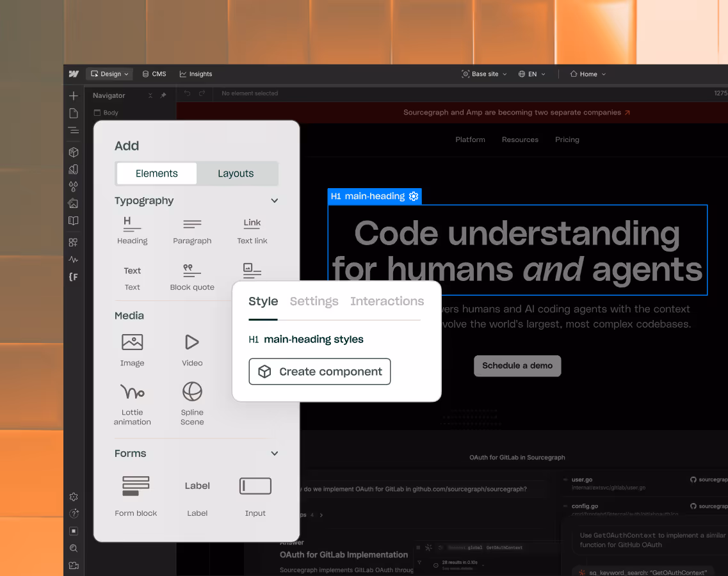This screenshot has width=728, height=576.
Task: Open the search magnifier icon in sidebar
Action: (74, 548)
